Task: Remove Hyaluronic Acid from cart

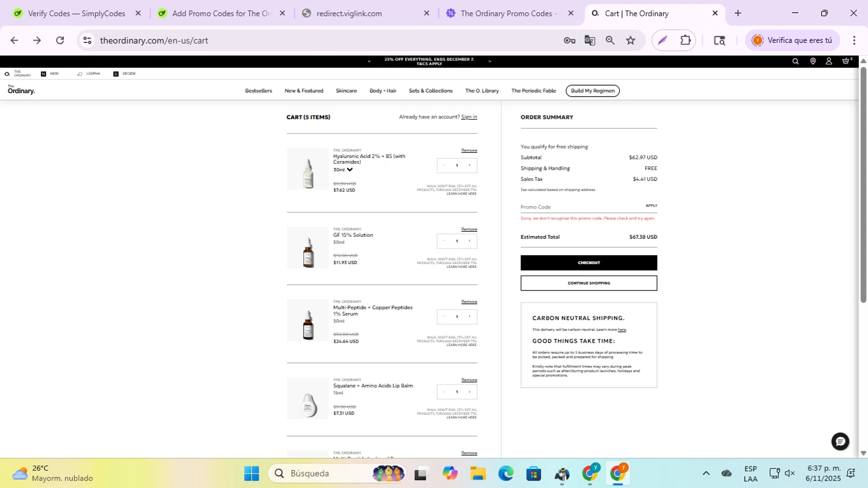Action: 469,151
